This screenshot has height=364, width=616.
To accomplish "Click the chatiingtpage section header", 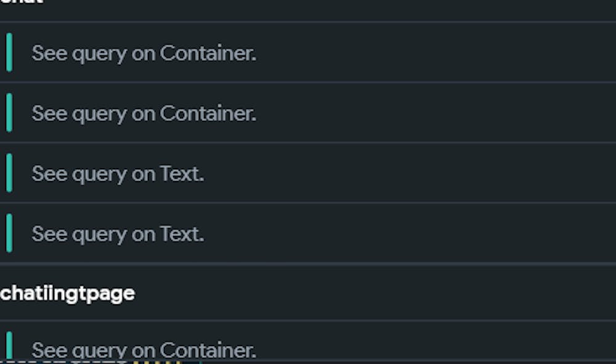I will click(67, 293).
